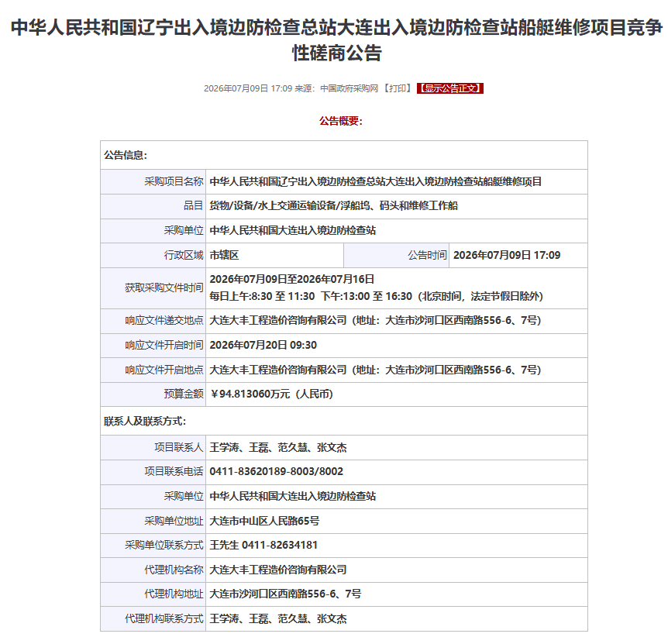This screenshot has height=644, width=668.
Task: Select the agency address 大连市沙河口区西南路556-6、7号
Action: [285, 594]
